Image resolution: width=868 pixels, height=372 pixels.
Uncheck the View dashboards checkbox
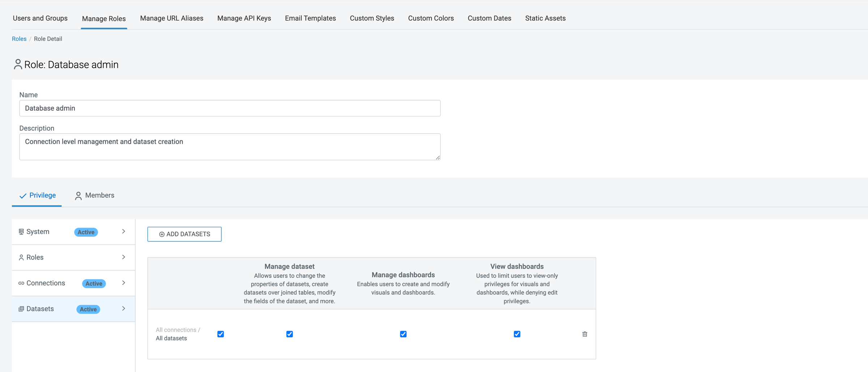(x=517, y=334)
